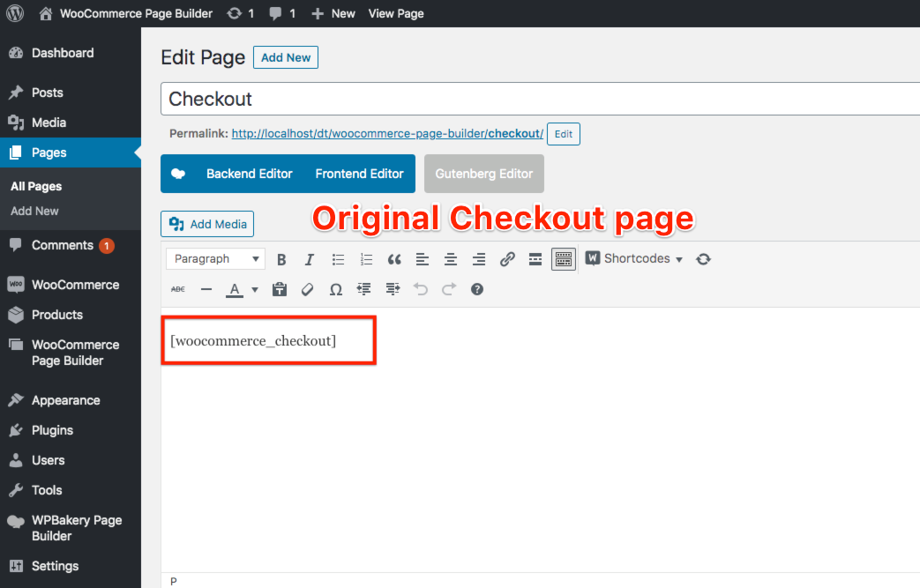Insert a numbered list

(x=366, y=259)
